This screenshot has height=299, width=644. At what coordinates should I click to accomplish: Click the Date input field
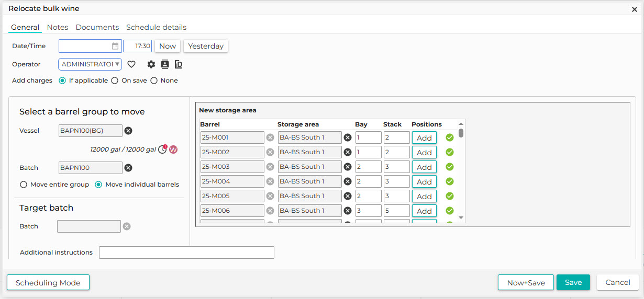[90, 46]
